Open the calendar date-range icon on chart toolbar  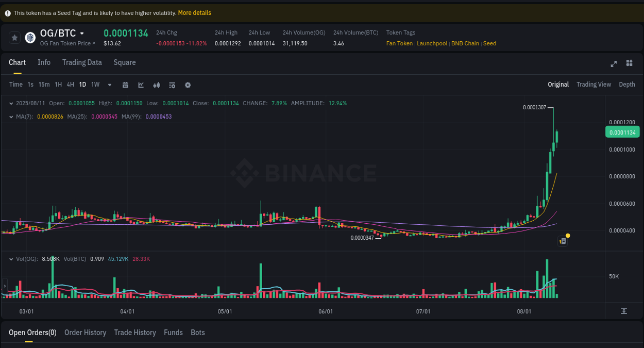(x=125, y=85)
